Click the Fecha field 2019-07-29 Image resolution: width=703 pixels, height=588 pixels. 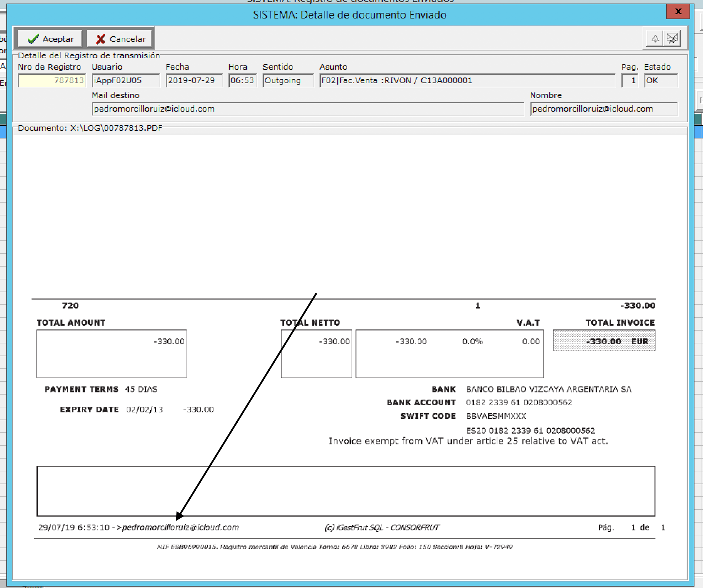point(194,81)
